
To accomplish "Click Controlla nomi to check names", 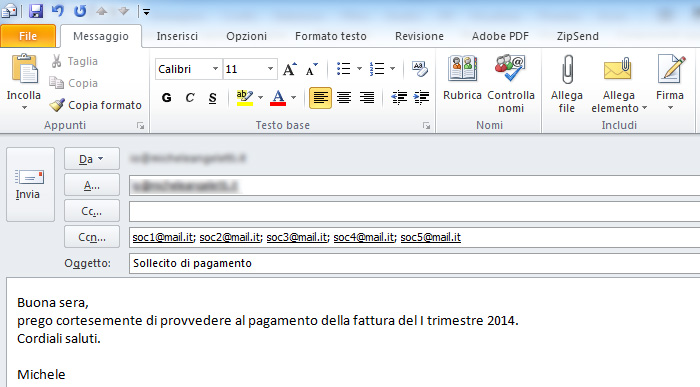I will pos(511,83).
